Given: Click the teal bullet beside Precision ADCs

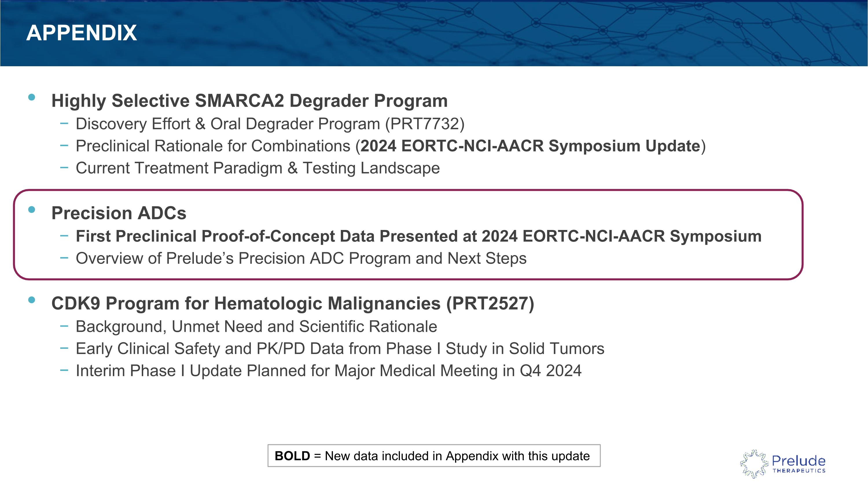Looking at the screenshot, I should 32,210.
